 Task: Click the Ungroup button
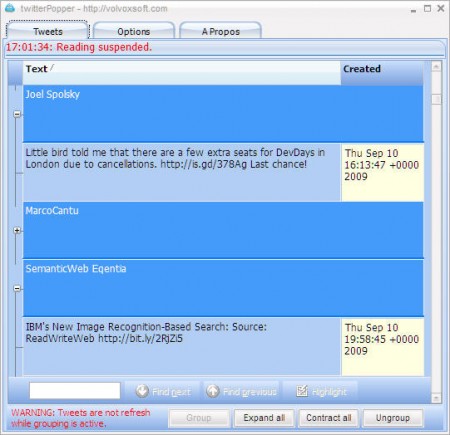[x=393, y=418]
